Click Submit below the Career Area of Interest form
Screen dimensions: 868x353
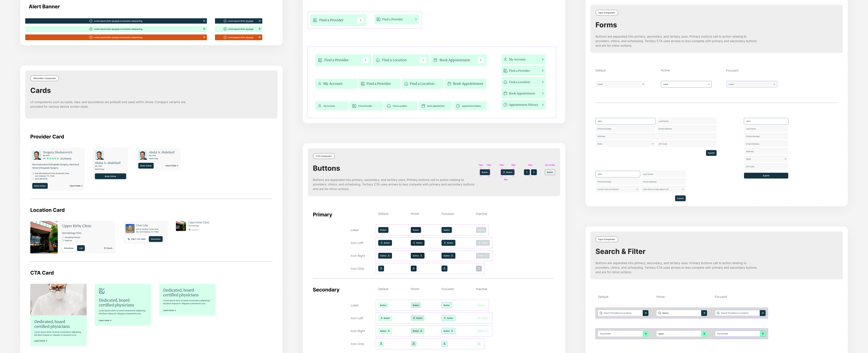point(680,198)
